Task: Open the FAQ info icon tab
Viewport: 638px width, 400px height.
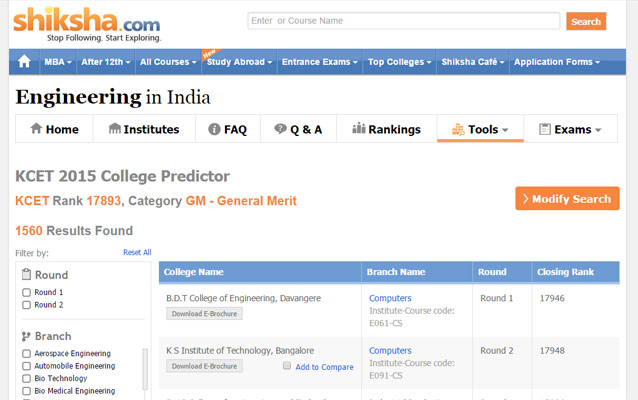Action: 227,129
